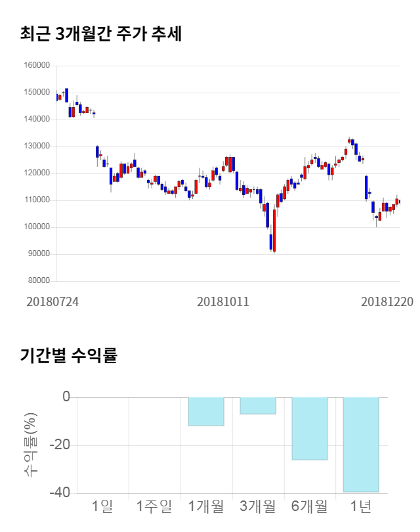Select the 20181011 date label
Screen dimensions: 420x532
pyautogui.click(x=224, y=302)
